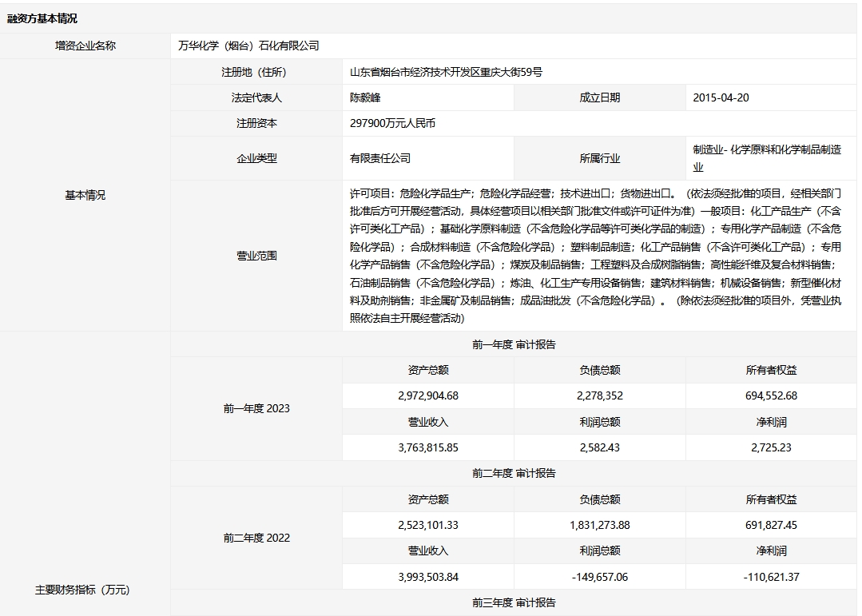
Task: Click 净利润 header under 2023
Action: pyautogui.click(x=771, y=423)
